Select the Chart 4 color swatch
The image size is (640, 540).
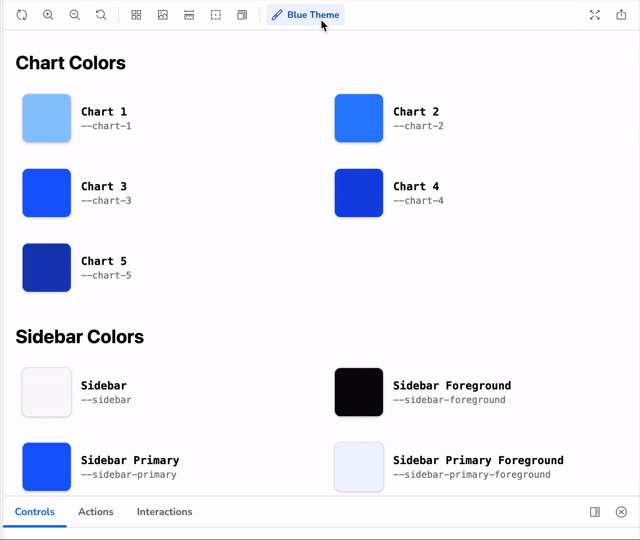(x=359, y=193)
